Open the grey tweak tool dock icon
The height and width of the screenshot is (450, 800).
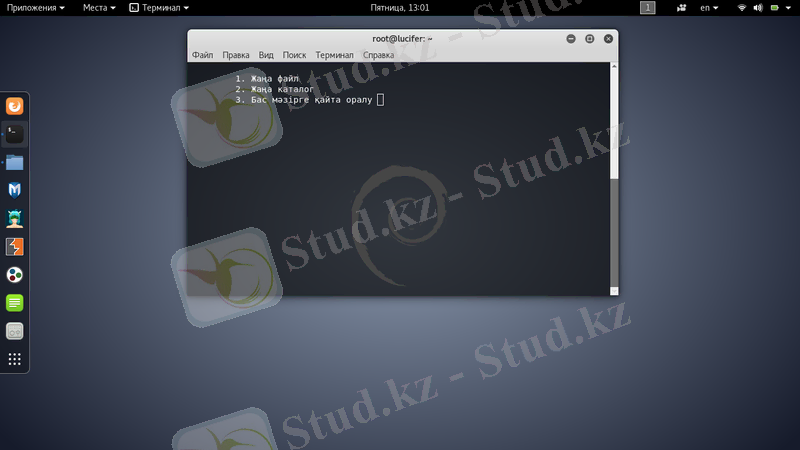click(14, 331)
